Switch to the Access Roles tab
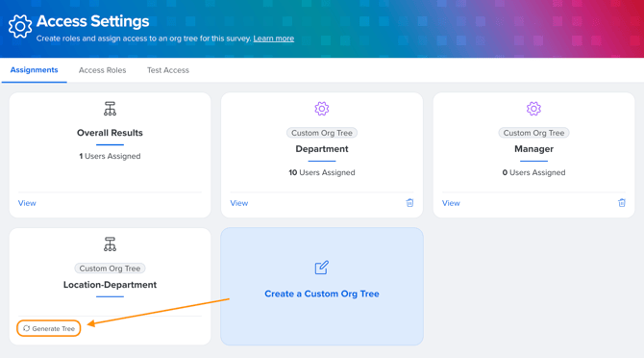 point(102,70)
